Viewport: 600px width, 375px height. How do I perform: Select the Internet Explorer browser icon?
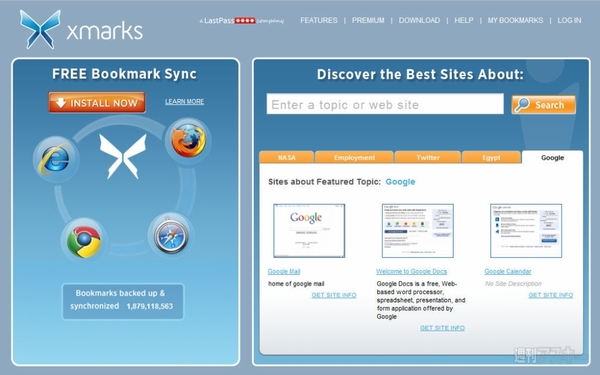[x=56, y=159]
